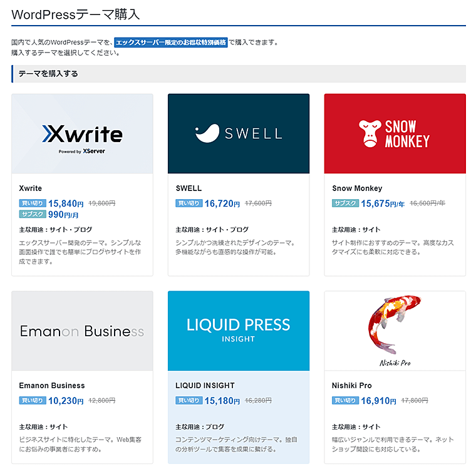The width and height of the screenshot is (476, 474).
Task: Click the struck-through 17,600円 SWELL price
Action: coord(258,204)
